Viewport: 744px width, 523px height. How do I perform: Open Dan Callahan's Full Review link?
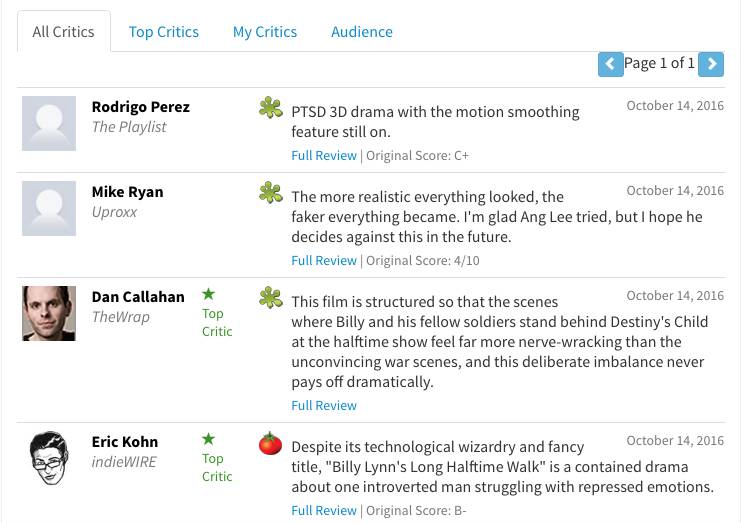point(324,406)
